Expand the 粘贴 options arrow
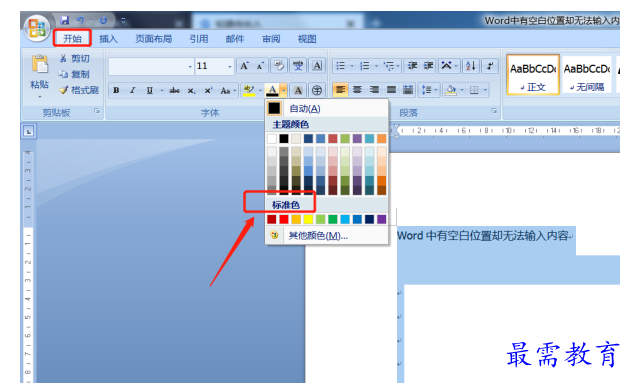The height and width of the screenshot is (386, 628). (x=40, y=96)
